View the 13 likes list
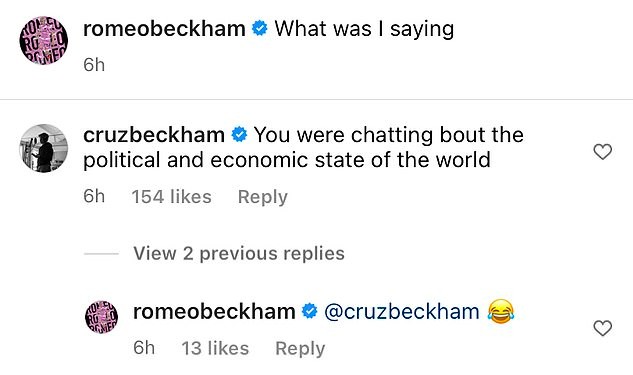633x375 pixels. tap(215, 348)
